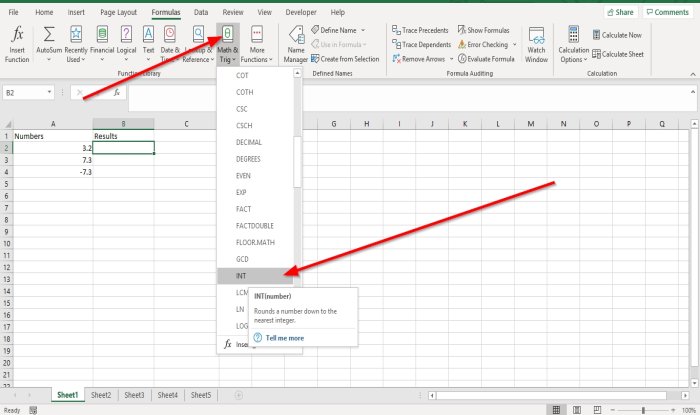Click Tell me more link

pyautogui.click(x=285, y=338)
